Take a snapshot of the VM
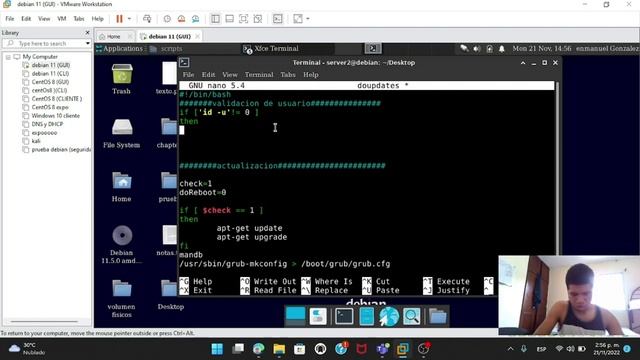640x360 pixels. pyautogui.click(x=167, y=19)
